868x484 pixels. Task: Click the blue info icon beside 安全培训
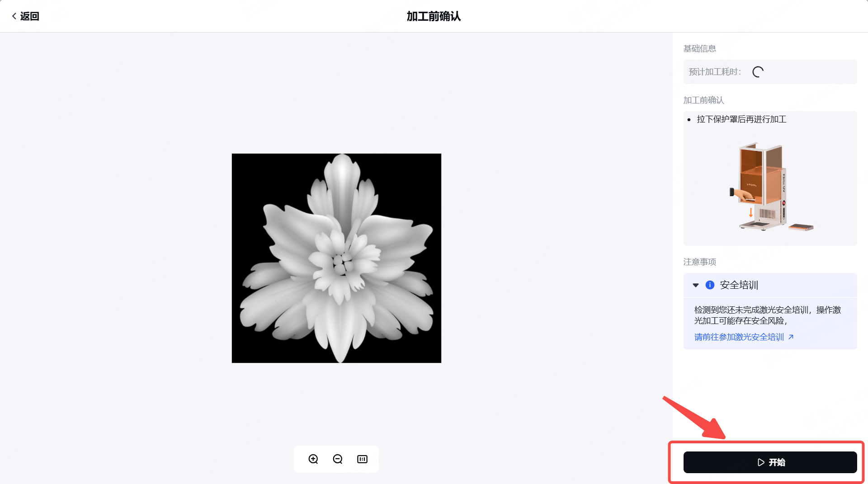710,285
